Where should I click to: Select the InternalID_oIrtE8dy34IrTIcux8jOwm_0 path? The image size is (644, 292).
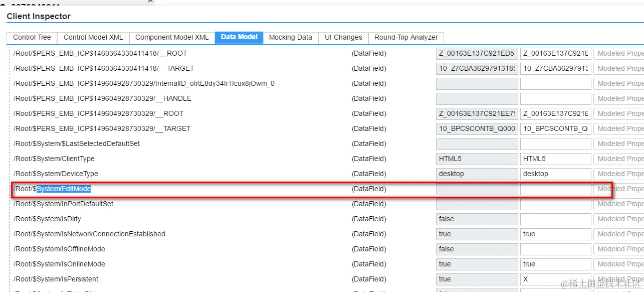tap(144, 83)
